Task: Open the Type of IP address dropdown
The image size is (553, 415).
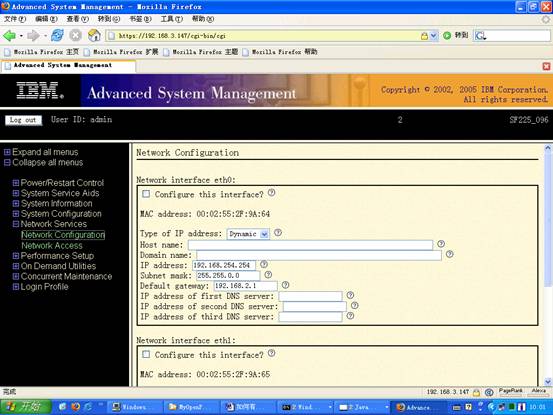Action: (x=248, y=234)
